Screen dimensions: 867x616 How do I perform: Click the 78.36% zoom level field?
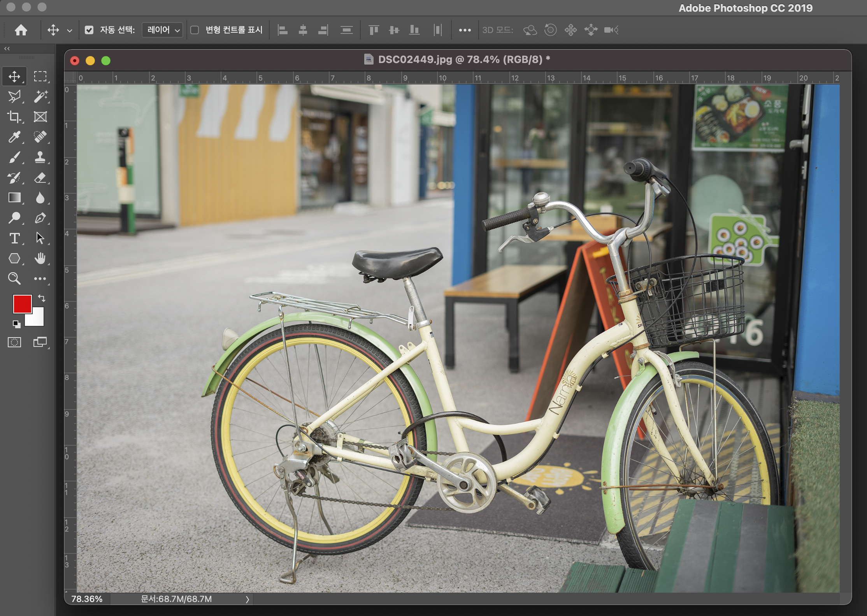pos(87,599)
